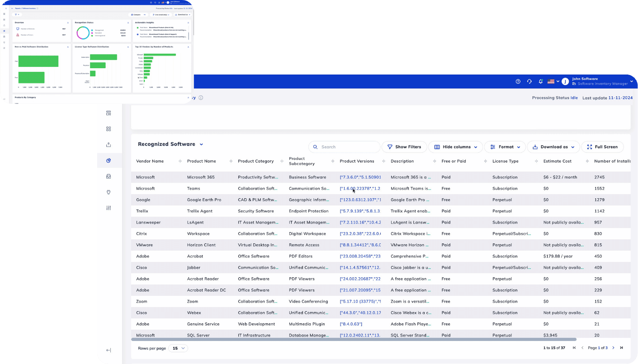The image size is (638, 364).
Task: Click the Product Subcategory column header
Action: [302, 161]
